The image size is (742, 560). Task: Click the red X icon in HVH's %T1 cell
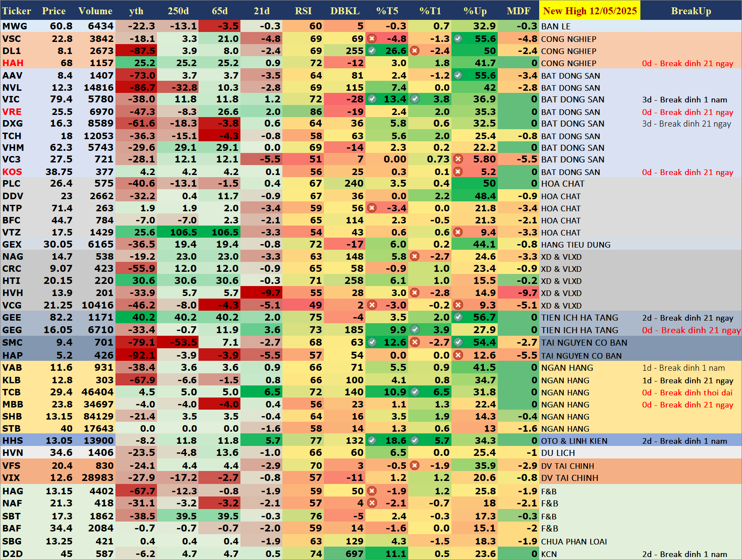pyautogui.click(x=415, y=293)
